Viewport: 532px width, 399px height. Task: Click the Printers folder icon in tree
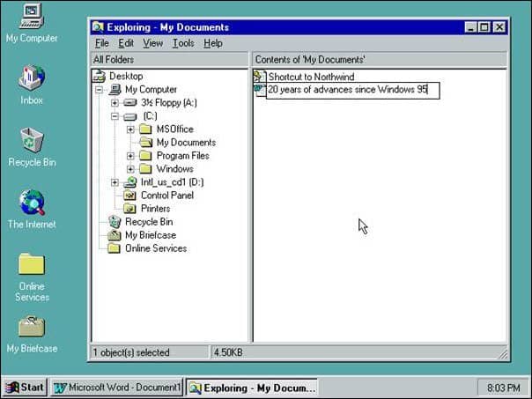tap(130, 209)
